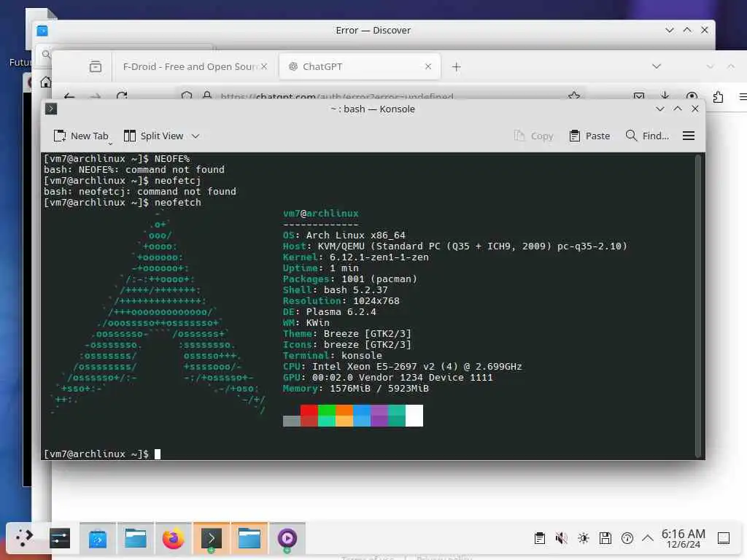The height and width of the screenshot is (560, 747).
Task: Click the Memory 1576MiB / 5923MiB text
Action: [356, 389]
